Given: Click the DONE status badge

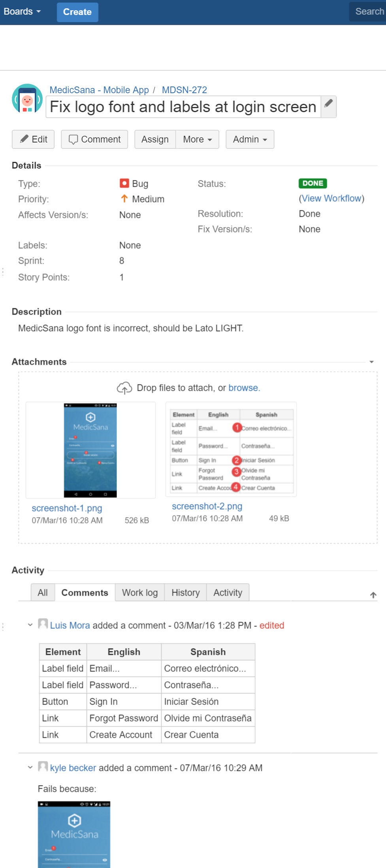Looking at the screenshot, I should click(313, 183).
